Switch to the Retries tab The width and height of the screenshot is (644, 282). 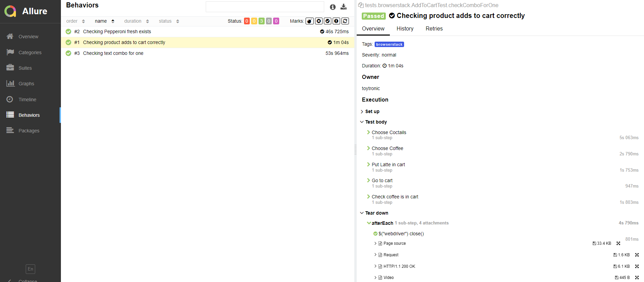[434, 29]
